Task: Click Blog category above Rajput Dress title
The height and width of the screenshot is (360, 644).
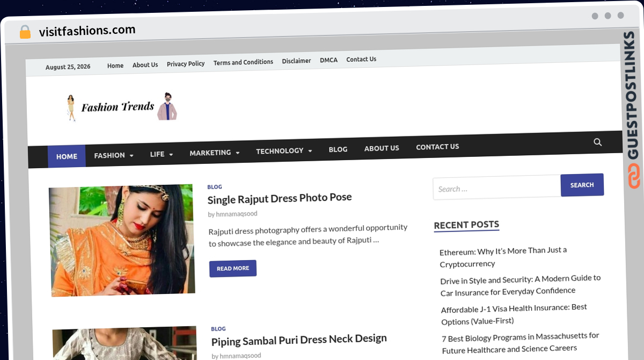Action: pos(215,187)
